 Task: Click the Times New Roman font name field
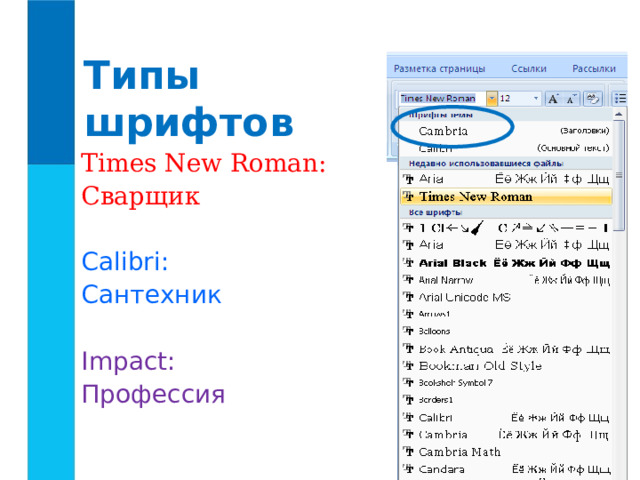(442, 98)
